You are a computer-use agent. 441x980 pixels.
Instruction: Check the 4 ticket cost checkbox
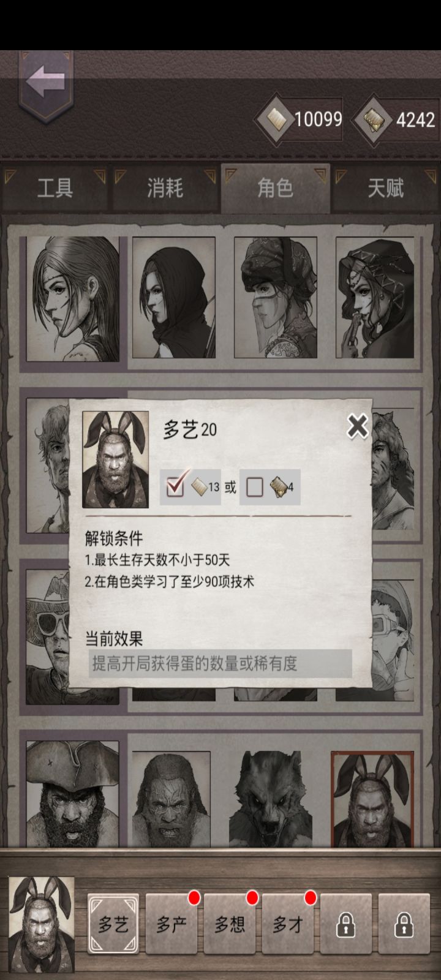pos(255,487)
